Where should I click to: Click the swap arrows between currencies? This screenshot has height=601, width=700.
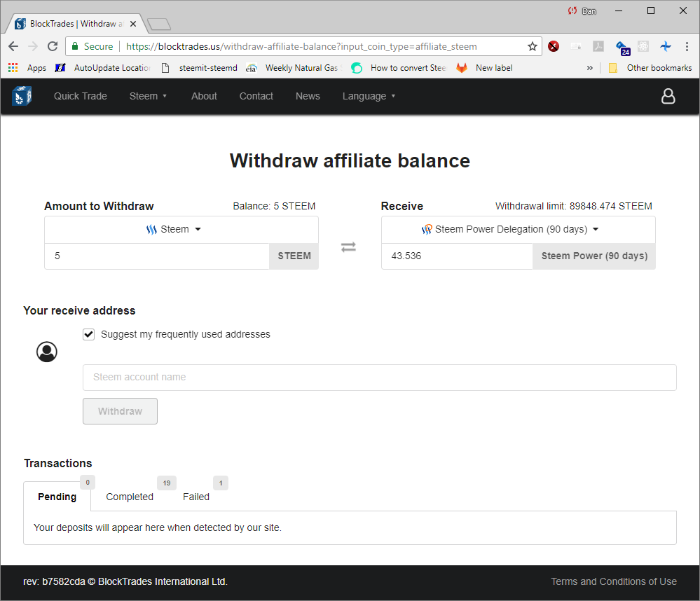[x=348, y=247]
